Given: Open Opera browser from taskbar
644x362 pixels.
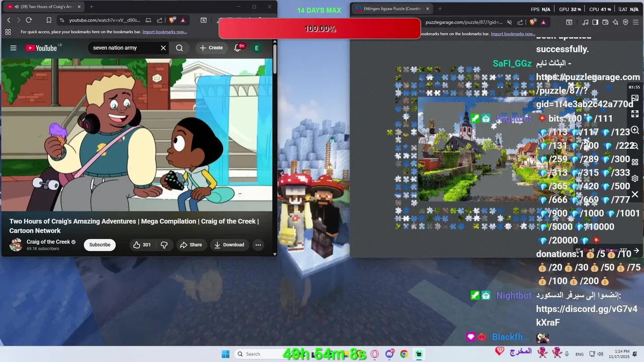Looking at the screenshot, I should click(374, 354).
